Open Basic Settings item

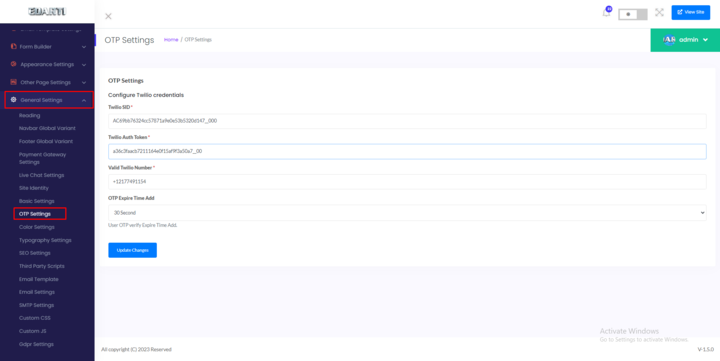coord(36,201)
